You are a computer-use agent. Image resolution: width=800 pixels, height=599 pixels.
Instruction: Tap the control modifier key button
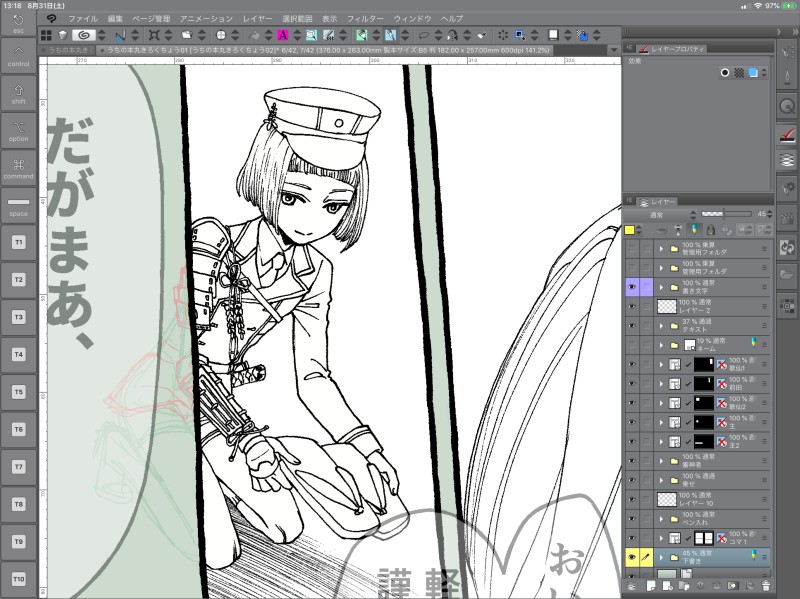pyautogui.click(x=18, y=56)
